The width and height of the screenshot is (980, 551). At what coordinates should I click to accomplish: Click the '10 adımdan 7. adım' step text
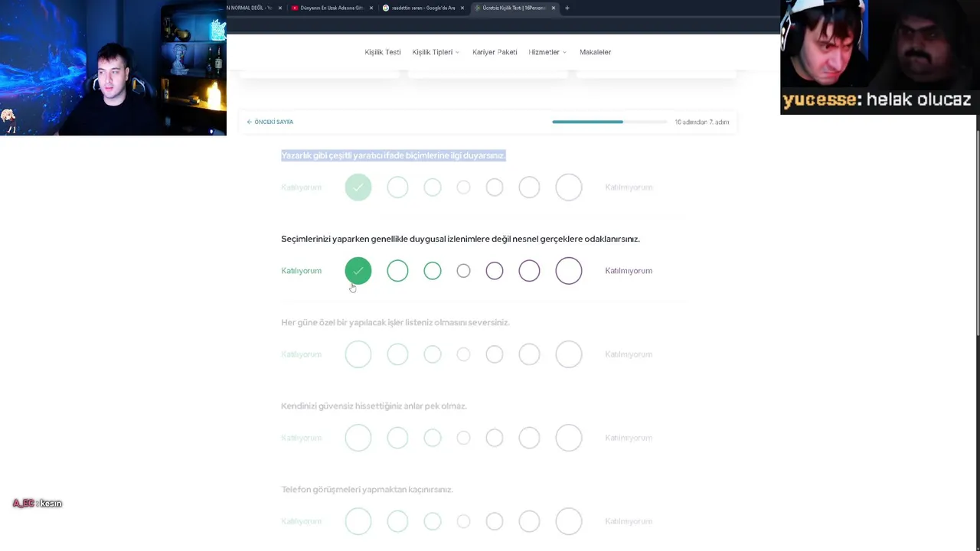701,122
